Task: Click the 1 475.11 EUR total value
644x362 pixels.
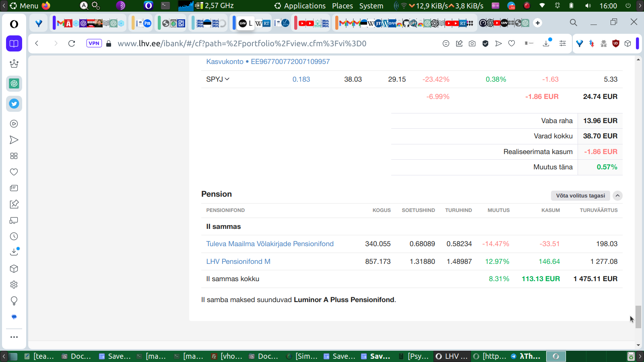Action: 595,279
